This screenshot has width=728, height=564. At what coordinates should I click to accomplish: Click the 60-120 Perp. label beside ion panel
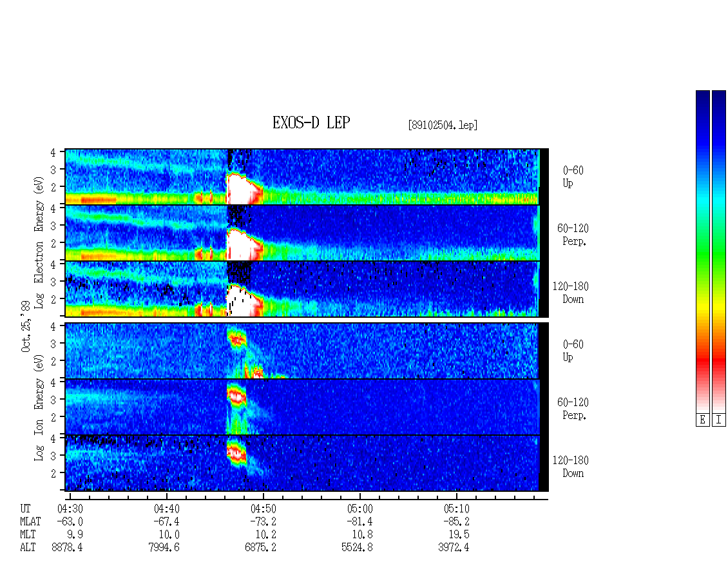(573, 409)
